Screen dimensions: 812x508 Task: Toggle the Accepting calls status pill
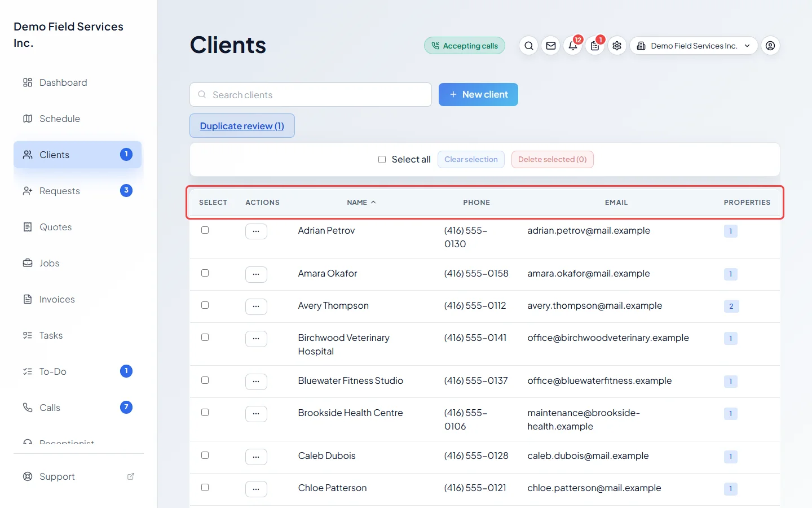pos(465,46)
